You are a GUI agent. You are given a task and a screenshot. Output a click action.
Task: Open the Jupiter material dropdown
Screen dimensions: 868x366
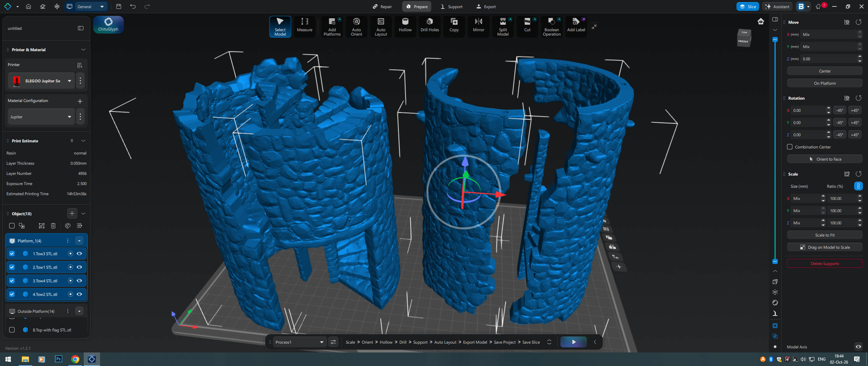pyautogui.click(x=41, y=117)
